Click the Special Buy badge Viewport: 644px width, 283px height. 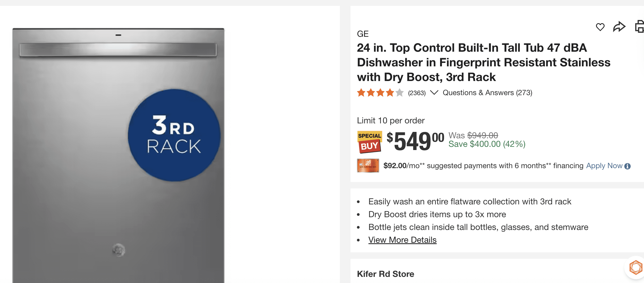tap(369, 141)
